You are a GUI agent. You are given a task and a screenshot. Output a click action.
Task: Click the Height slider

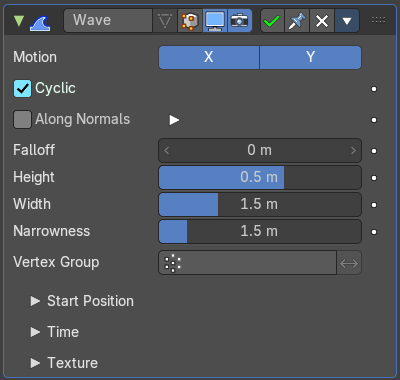coord(260,177)
